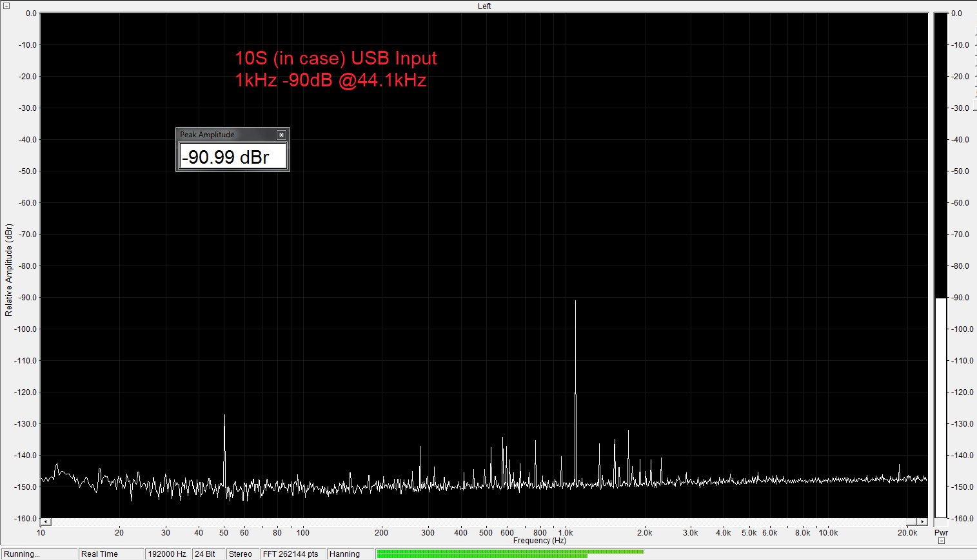
Task: Click the Relative Amplitude (dBr) axis label
Action: tap(8, 270)
